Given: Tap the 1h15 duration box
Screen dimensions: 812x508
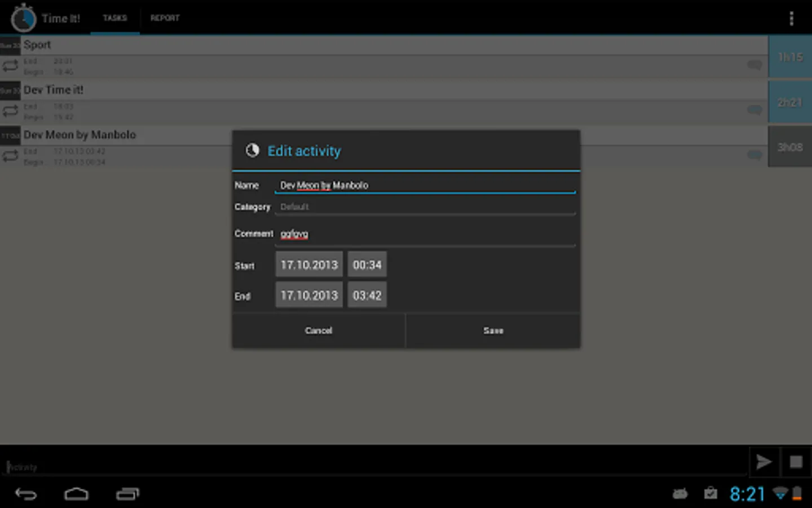Looking at the screenshot, I should (x=790, y=57).
